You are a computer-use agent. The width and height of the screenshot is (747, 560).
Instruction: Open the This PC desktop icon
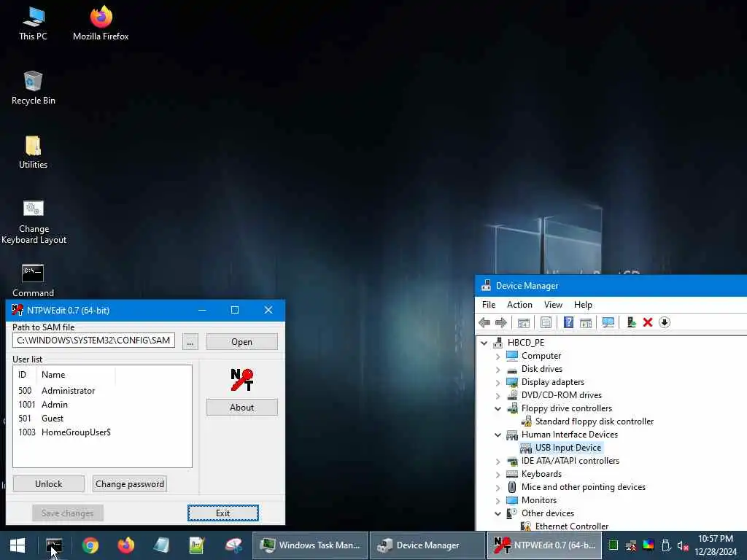[33, 24]
